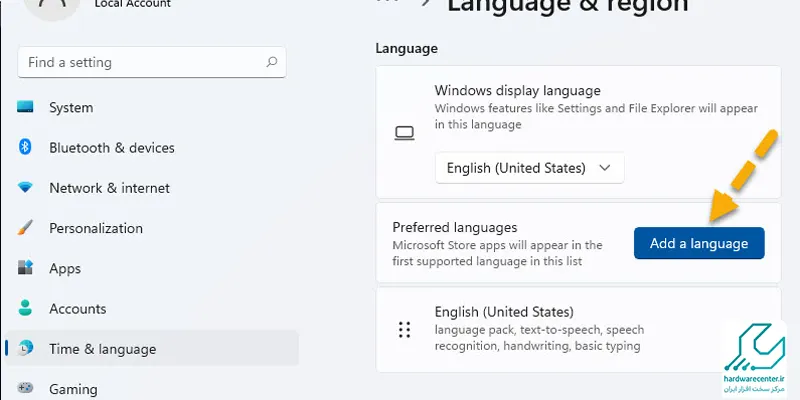The height and width of the screenshot is (400, 800).
Task: Click 'Windows features like Settings' description
Action: coord(596,116)
